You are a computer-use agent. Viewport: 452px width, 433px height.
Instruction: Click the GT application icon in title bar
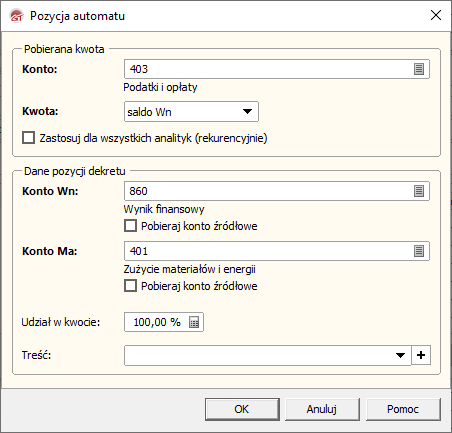pyautogui.click(x=16, y=16)
